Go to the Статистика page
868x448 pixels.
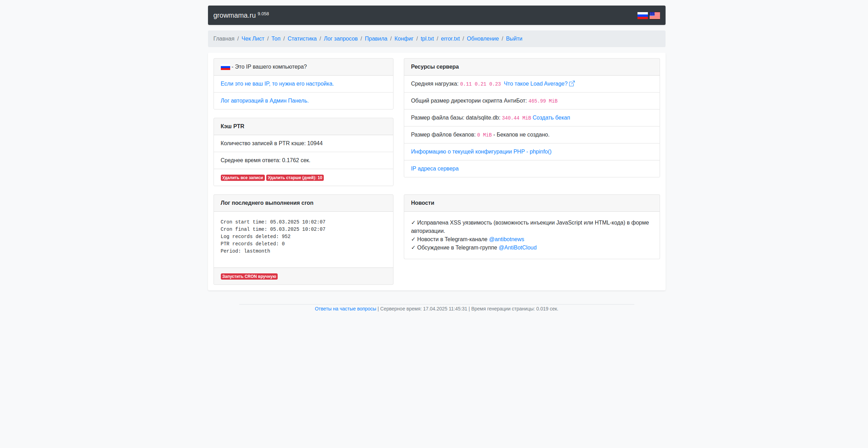click(x=302, y=39)
